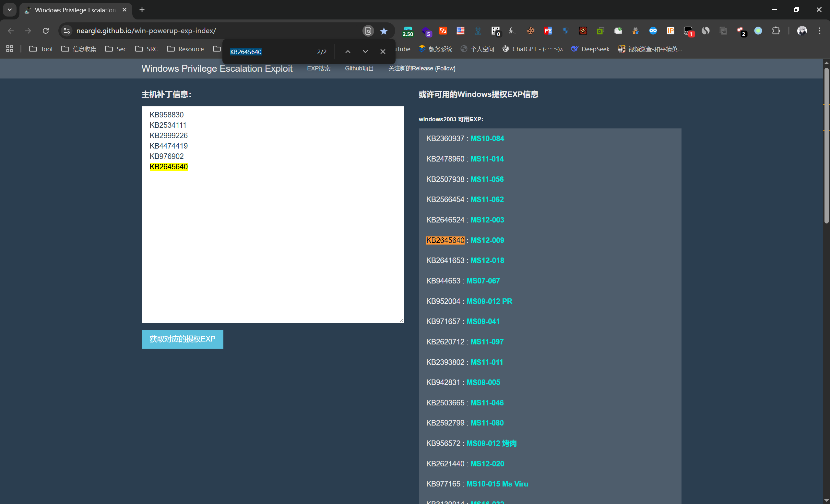Click the 获取对应的提权EXP button

point(182,339)
